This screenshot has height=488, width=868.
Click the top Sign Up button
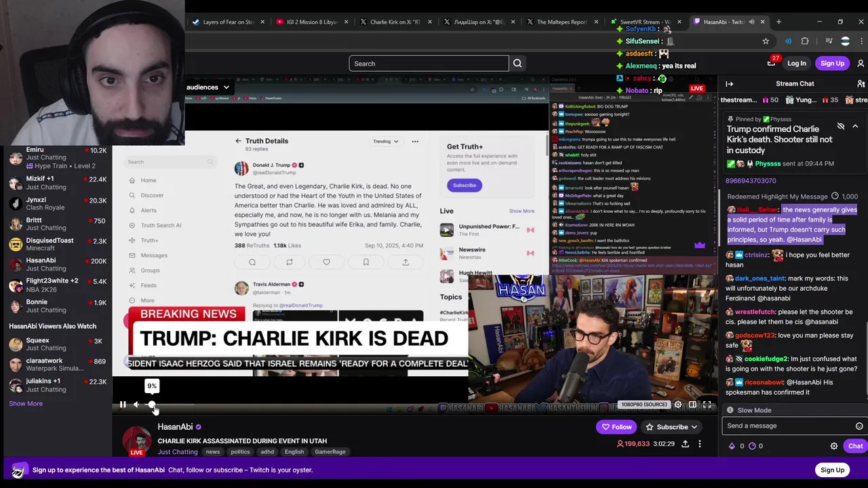(x=832, y=64)
